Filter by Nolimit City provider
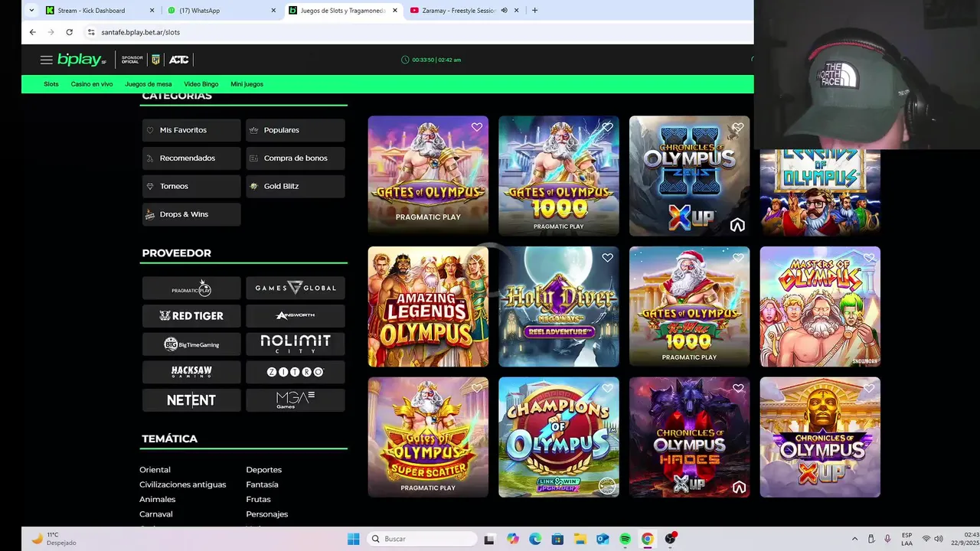The image size is (980, 551). tap(296, 344)
